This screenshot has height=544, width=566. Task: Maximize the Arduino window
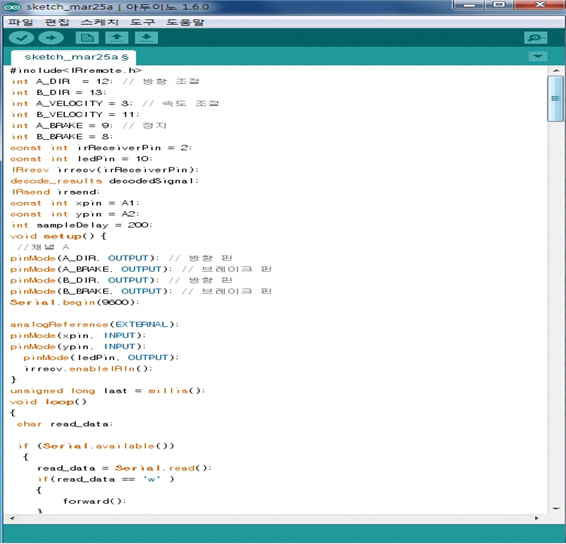pyautogui.click(x=499, y=5)
